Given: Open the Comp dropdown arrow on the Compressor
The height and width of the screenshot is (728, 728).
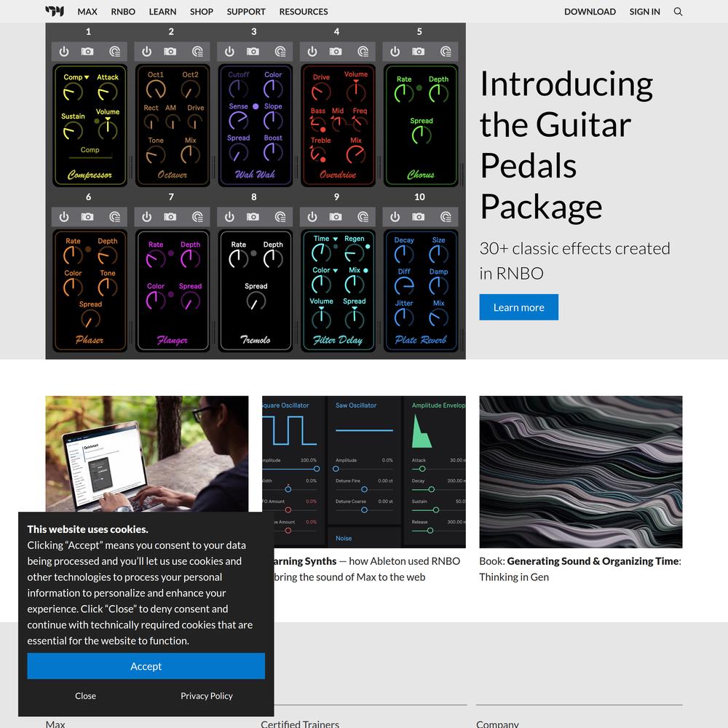Looking at the screenshot, I should tap(87, 78).
